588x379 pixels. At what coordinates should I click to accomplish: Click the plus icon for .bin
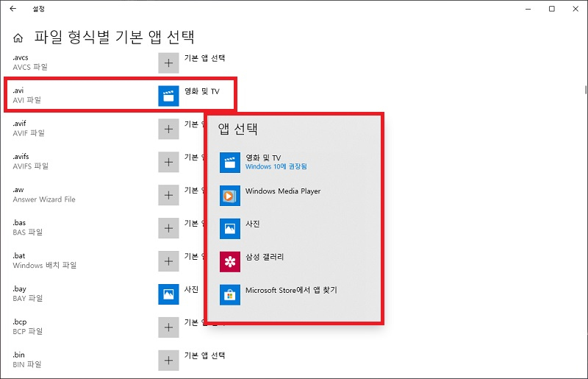click(168, 360)
